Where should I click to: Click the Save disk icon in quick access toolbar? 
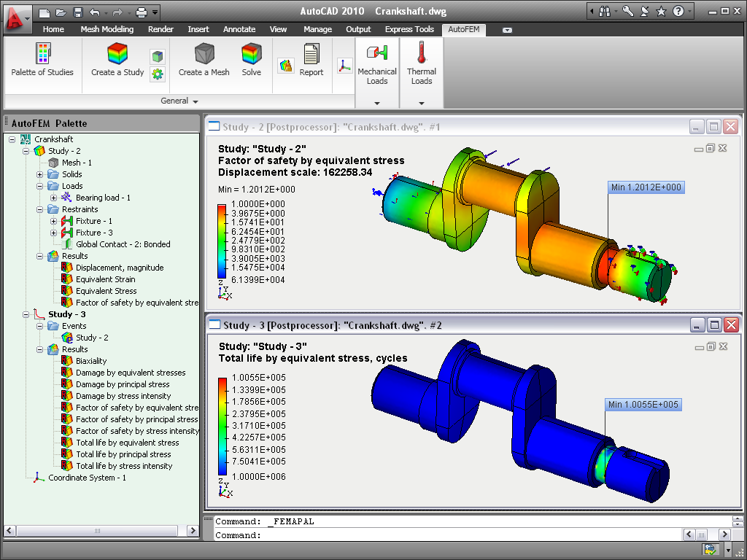tap(78, 12)
